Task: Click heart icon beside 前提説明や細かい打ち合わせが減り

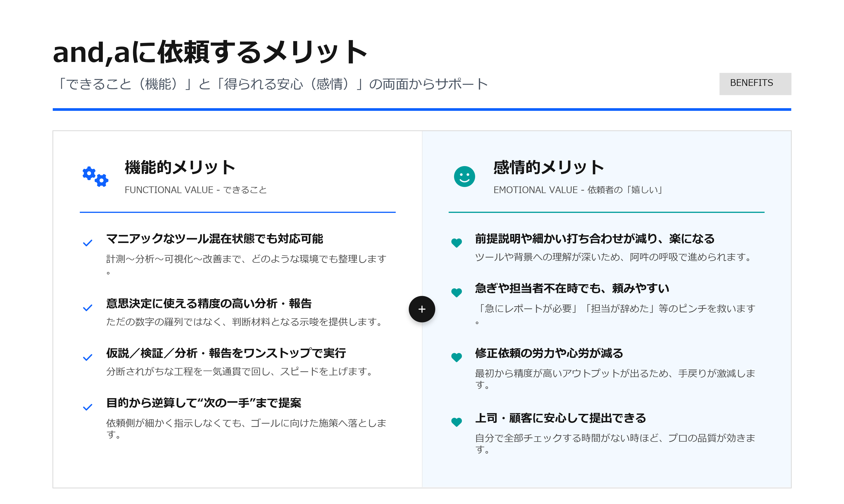Action: (x=457, y=243)
